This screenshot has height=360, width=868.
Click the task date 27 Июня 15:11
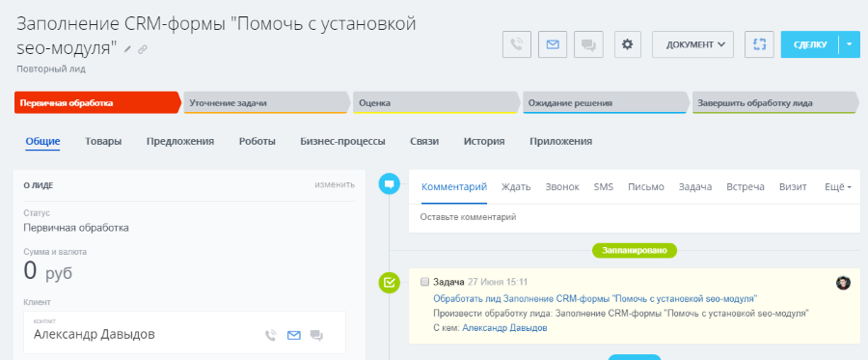click(x=498, y=282)
